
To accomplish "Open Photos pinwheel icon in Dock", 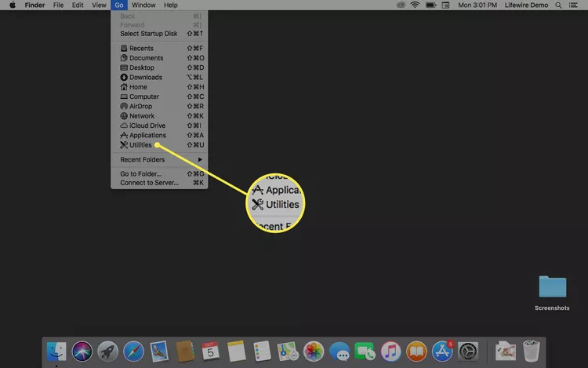I will [x=314, y=352].
